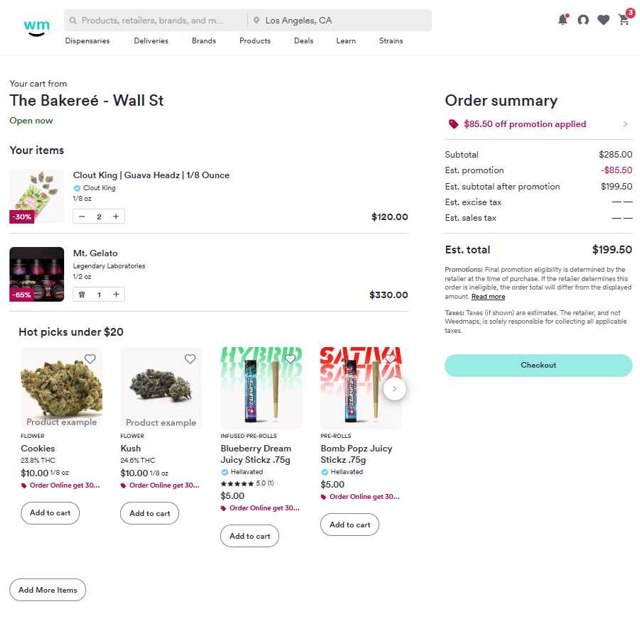
Task: Go to Weedmaps home logo
Action: pos(37,26)
